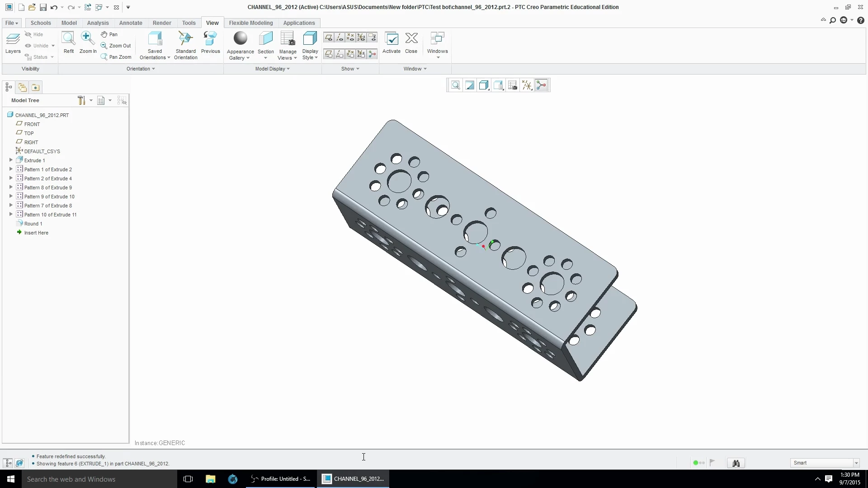Click the Section view icon

point(265,39)
